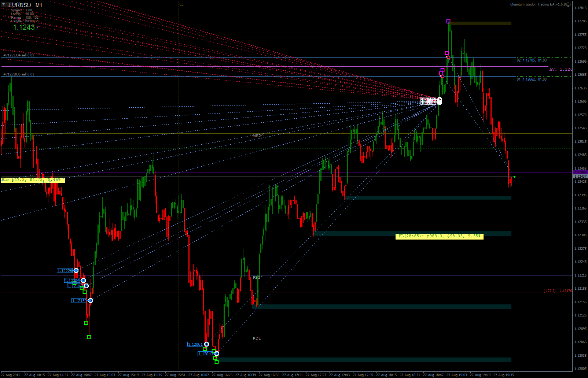Select the 1.12040 price tag
This screenshot has width=588, height=378.
click(206, 354)
